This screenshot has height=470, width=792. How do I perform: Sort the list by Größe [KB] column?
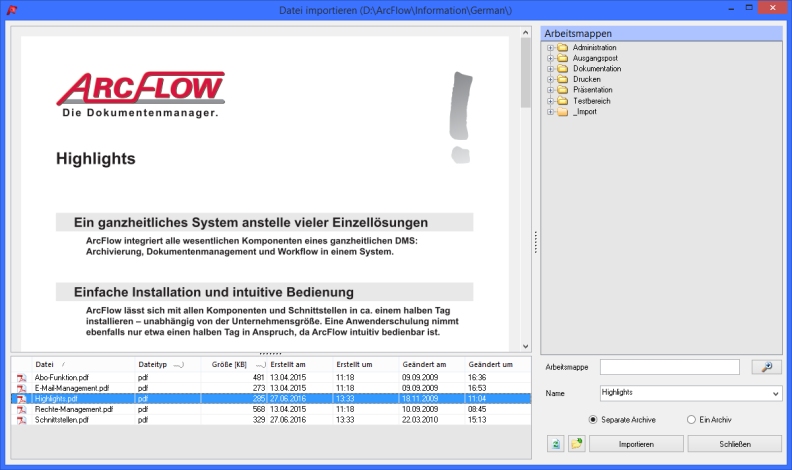234,364
